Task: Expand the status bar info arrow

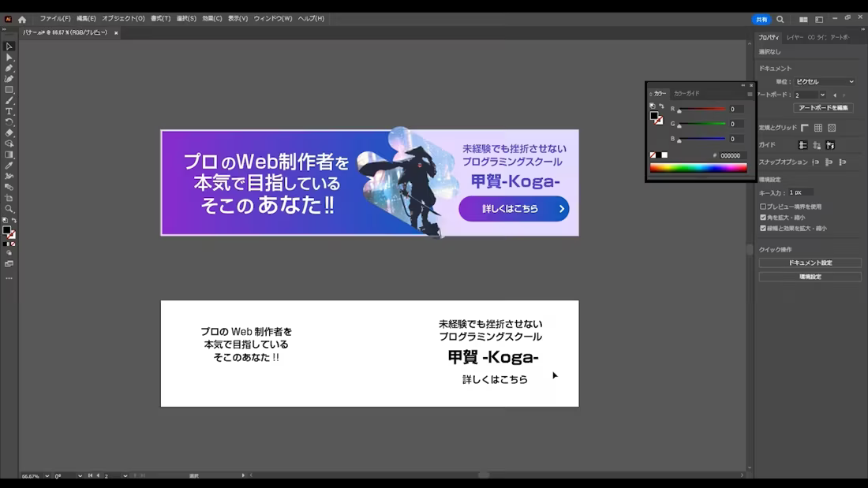Action: click(243, 475)
